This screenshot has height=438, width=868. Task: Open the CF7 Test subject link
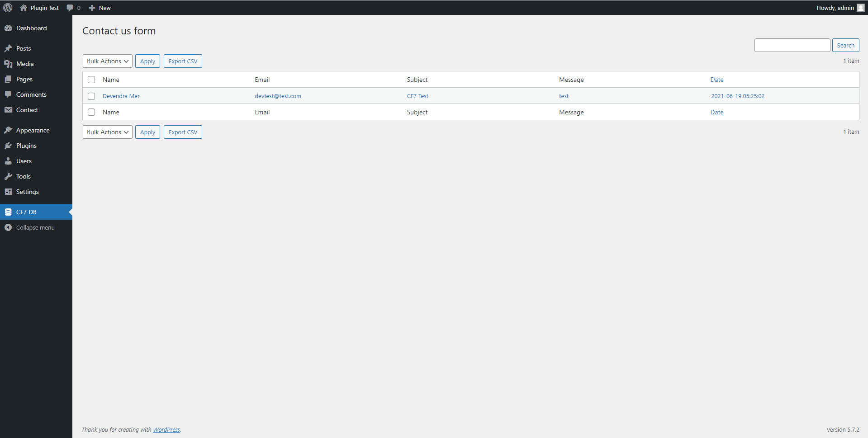tap(417, 96)
